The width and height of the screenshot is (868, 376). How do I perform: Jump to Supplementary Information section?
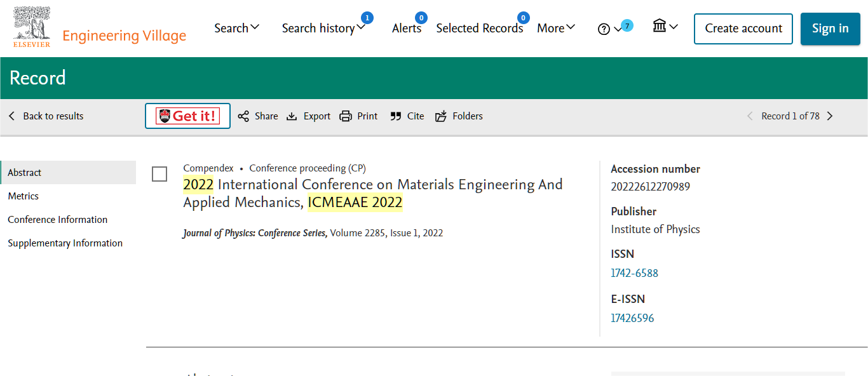65,243
